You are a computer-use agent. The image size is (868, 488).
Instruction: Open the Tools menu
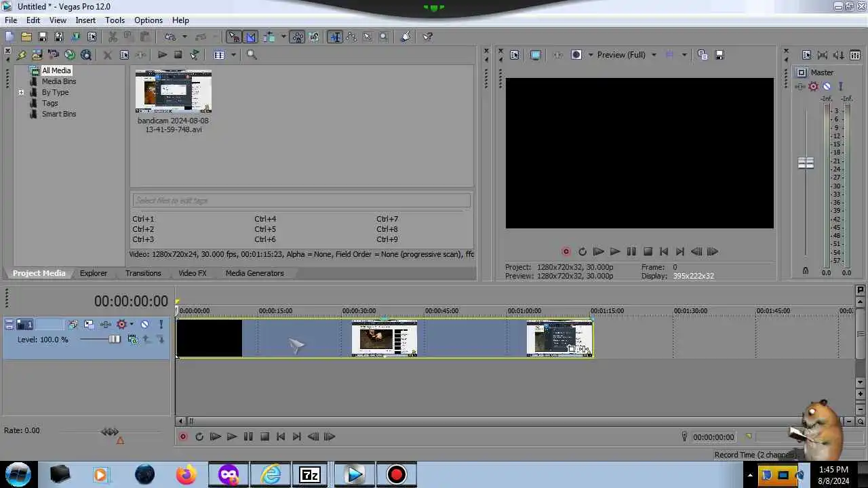point(115,20)
